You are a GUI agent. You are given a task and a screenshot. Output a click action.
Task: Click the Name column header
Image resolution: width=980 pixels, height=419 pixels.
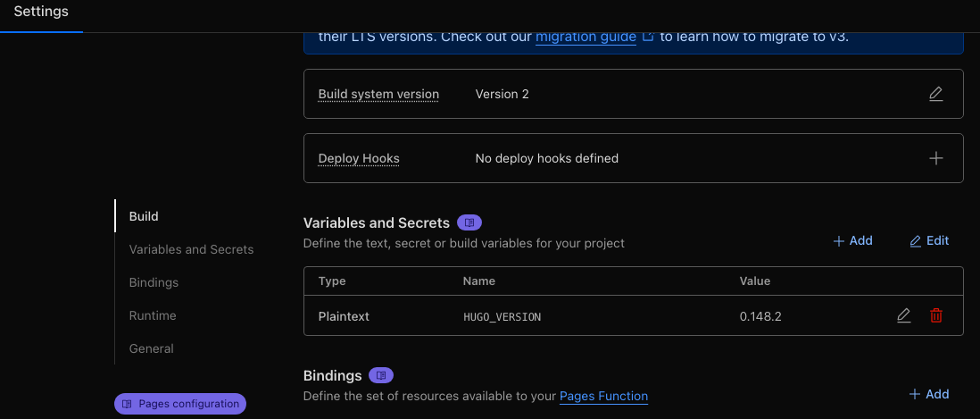point(478,281)
